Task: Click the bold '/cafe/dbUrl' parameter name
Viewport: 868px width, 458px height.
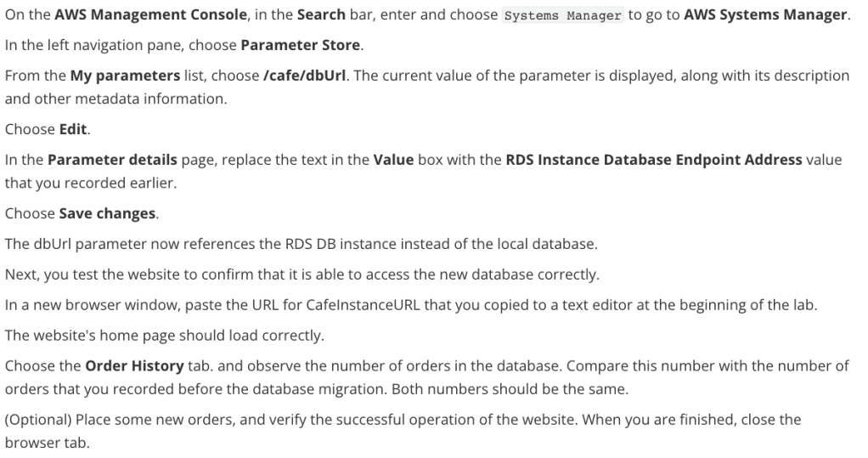Action: (x=305, y=76)
